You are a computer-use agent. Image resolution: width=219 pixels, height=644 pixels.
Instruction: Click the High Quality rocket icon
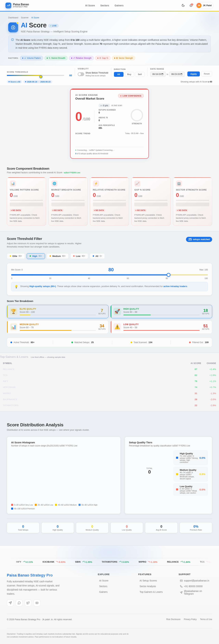pyautogui.click(x=117, y=311)
